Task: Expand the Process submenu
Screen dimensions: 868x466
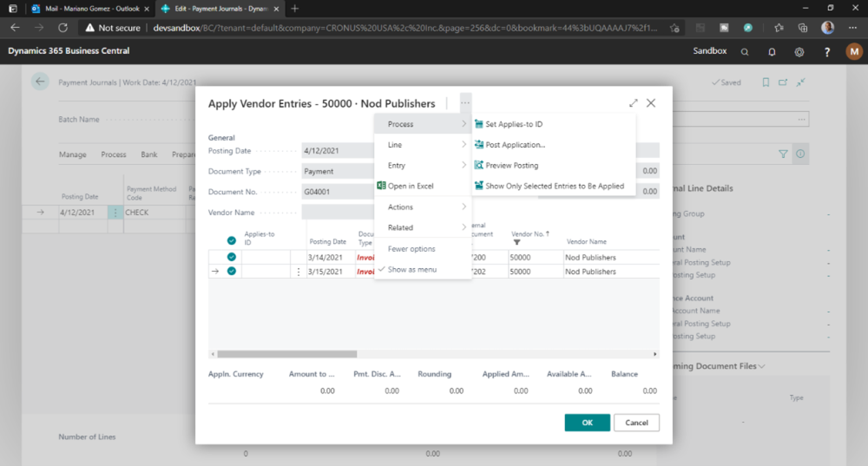Action: tap(423, 124)
